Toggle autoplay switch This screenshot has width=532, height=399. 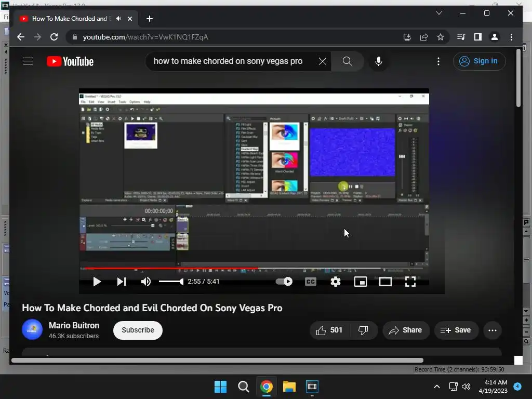click(284, 282)
